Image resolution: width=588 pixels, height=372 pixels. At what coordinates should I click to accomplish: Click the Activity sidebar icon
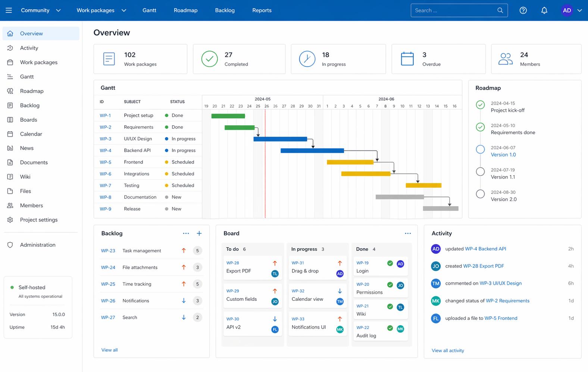10,48
